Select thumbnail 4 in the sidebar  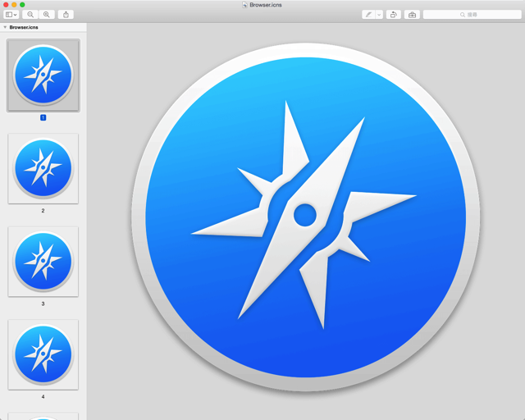43,354
